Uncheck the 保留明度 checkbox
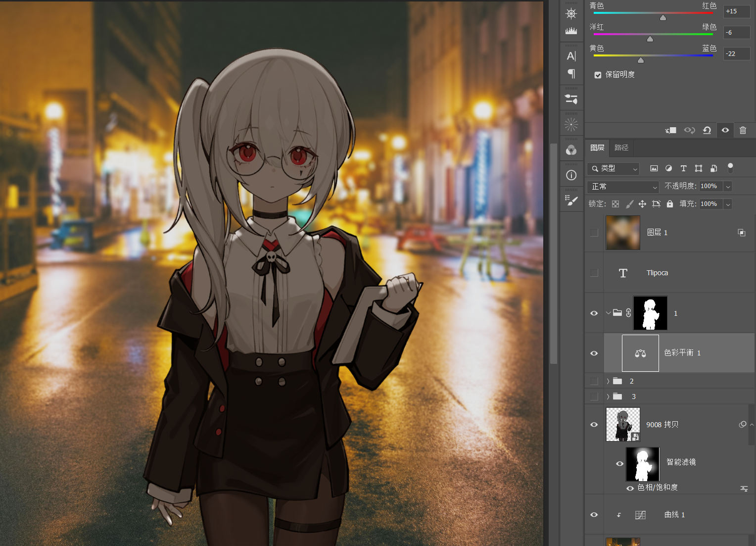756x546 pixels. click(x=598, y=75)
